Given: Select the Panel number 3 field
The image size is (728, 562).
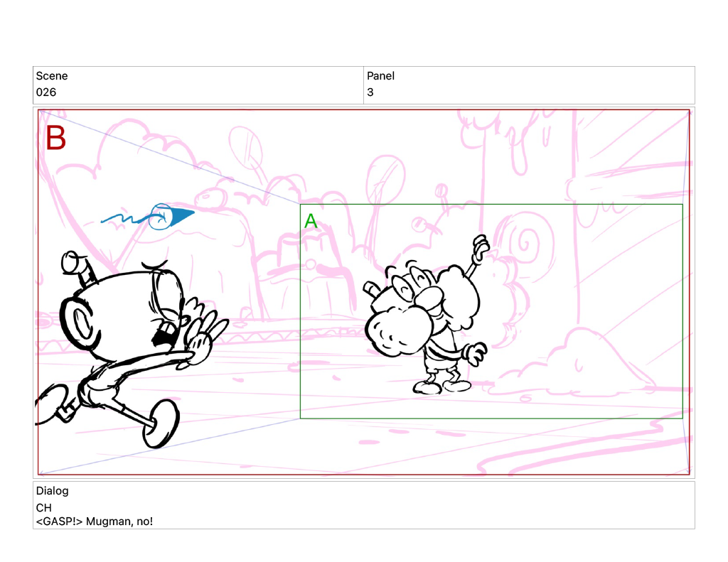Looking at the screenshot, I should pos(370,92).
